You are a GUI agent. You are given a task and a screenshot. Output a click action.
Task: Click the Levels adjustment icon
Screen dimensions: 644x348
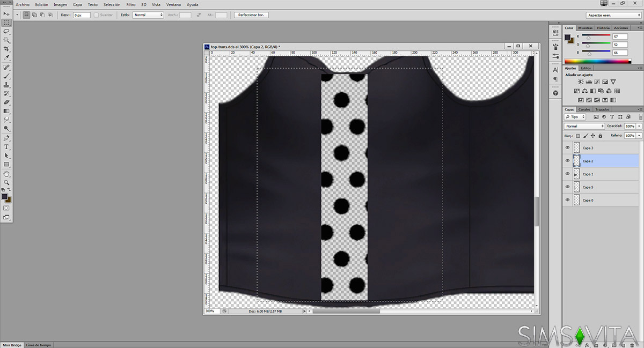coord(589,82)
